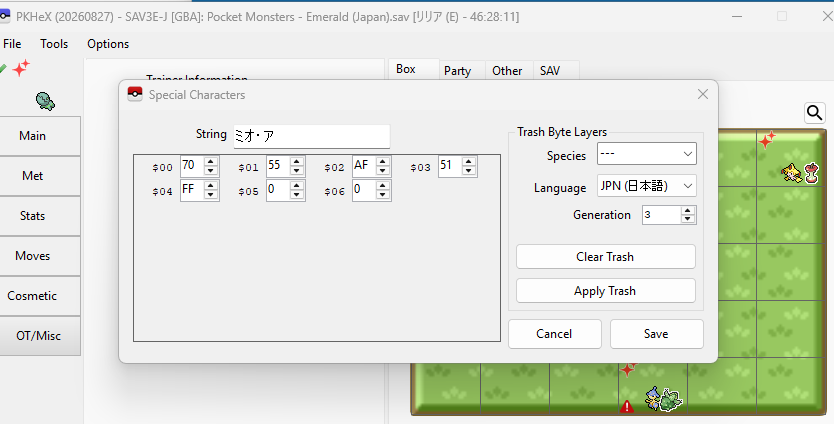The image size is (834, 424).
Task: Increase the Generation value
Action: pos(688,211)
